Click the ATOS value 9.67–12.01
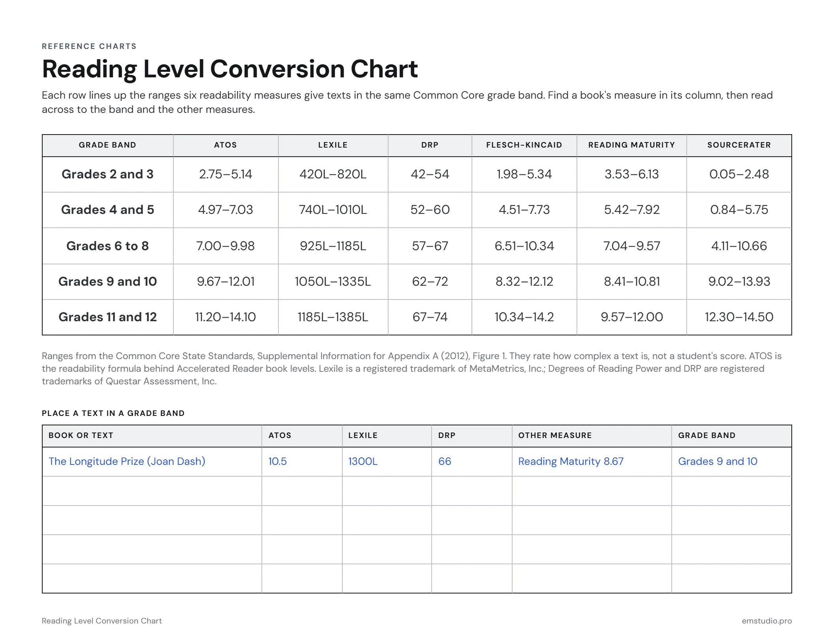This screenshot has height=644, width=834. [x=225, y=281]
